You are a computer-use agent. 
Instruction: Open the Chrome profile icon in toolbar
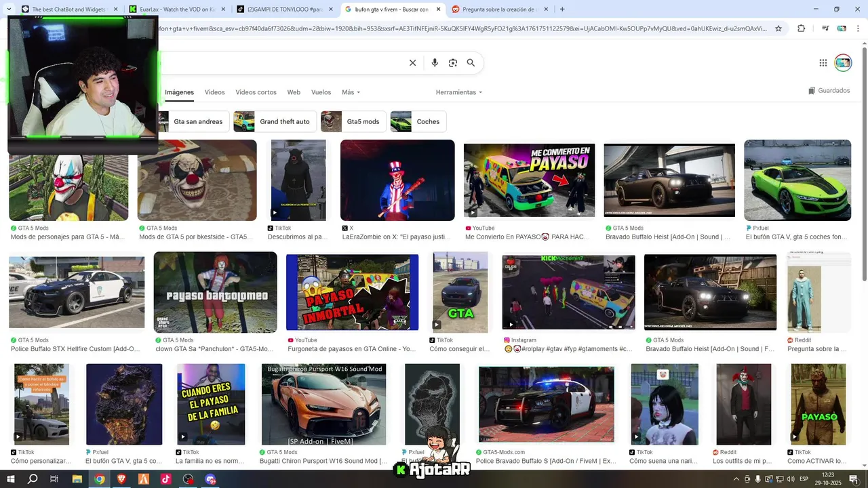point(842,28)
